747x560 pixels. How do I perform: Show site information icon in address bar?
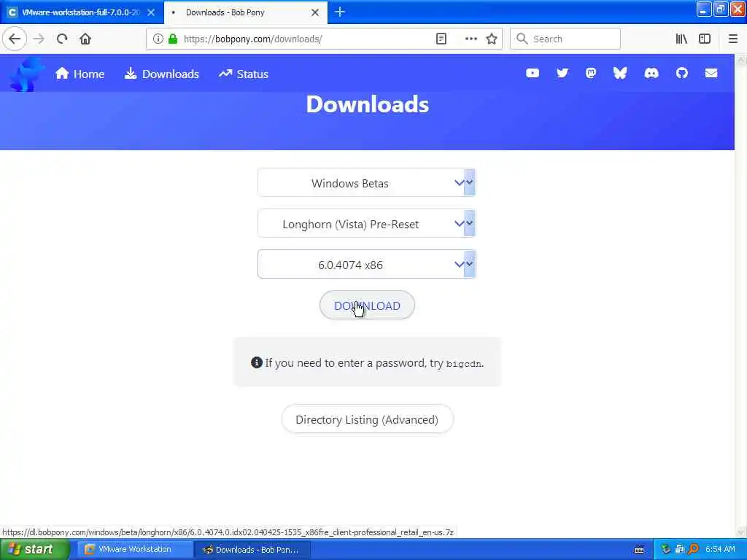(x=158, y=39)
